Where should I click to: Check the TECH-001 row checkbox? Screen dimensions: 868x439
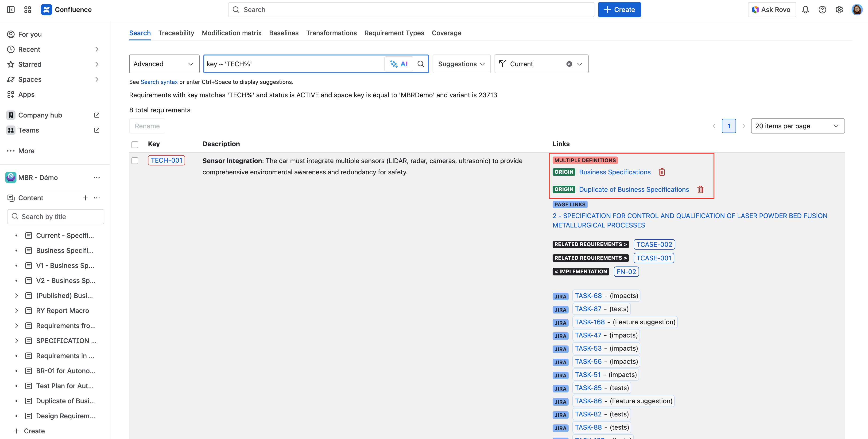point(135,161)
